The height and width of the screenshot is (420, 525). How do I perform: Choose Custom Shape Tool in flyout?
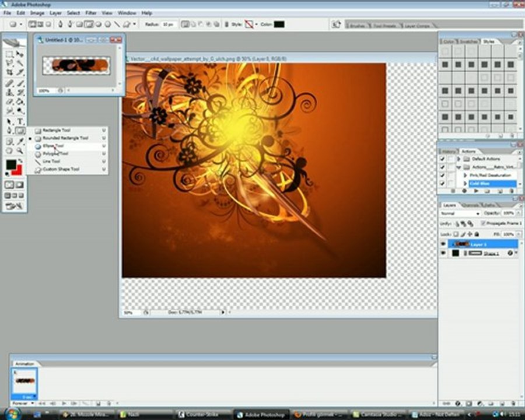coord(61,169)
